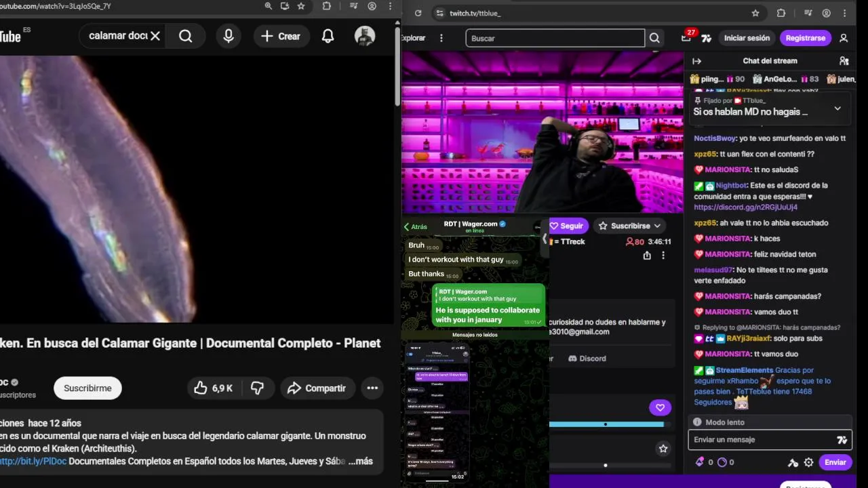Screen dimensions: 868x488
Task: Click the Mensajes no leídos divider label
Action: pyautogui.click(x=475, y=335)
